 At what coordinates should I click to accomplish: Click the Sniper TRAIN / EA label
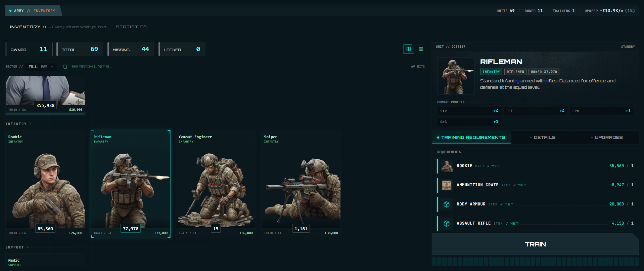pyautogui.click(x=273, y=233)
